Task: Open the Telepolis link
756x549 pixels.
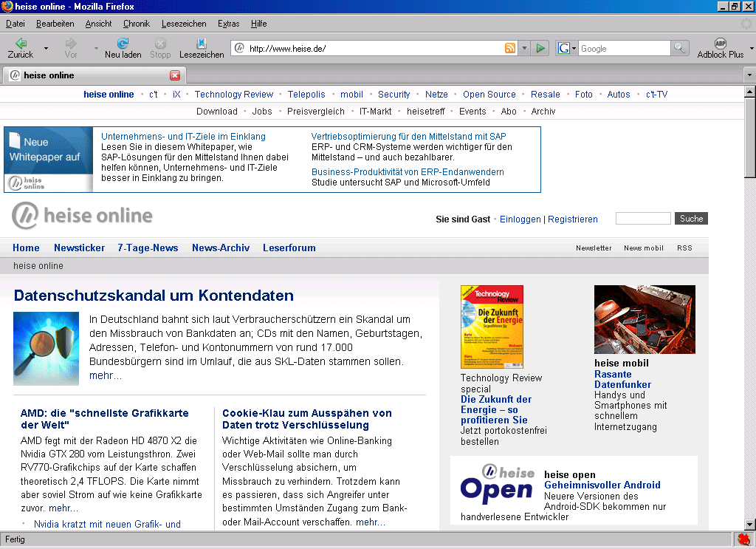Action: (x=306, y=94)
